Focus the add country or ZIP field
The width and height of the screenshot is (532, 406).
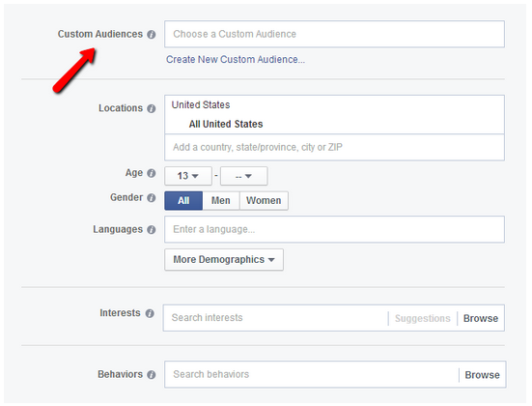[x=334, y=147]
